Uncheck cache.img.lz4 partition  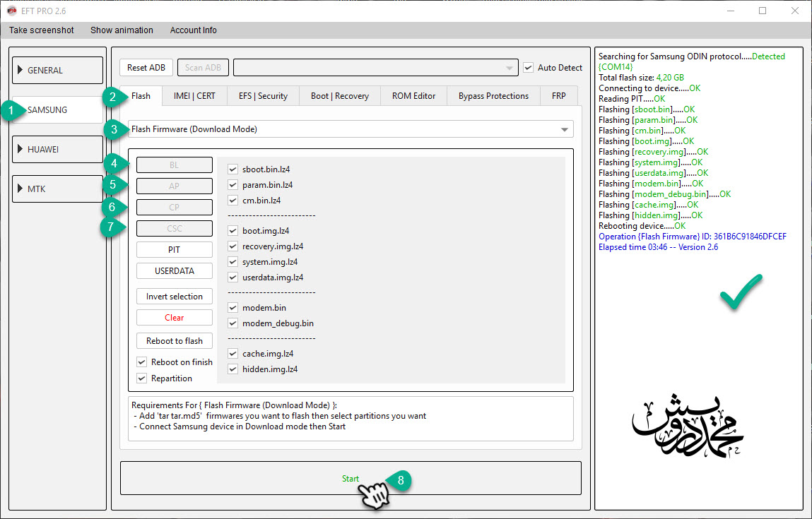click(x=233, y=354)
